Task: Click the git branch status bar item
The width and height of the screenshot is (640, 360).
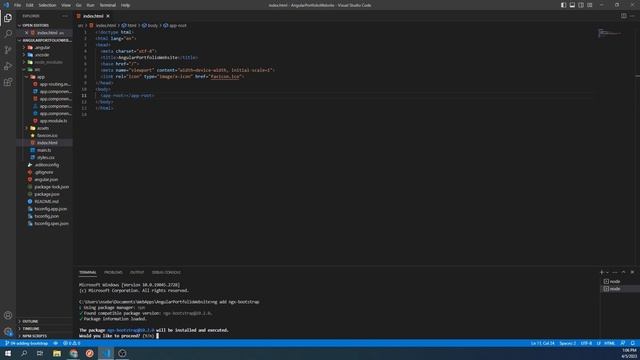Action: pos(27,343)
